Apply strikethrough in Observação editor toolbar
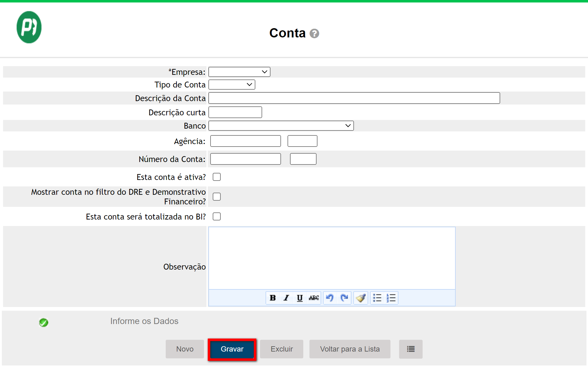The height and width of the screenshot is (367, 588). click(x=313, y=298)
